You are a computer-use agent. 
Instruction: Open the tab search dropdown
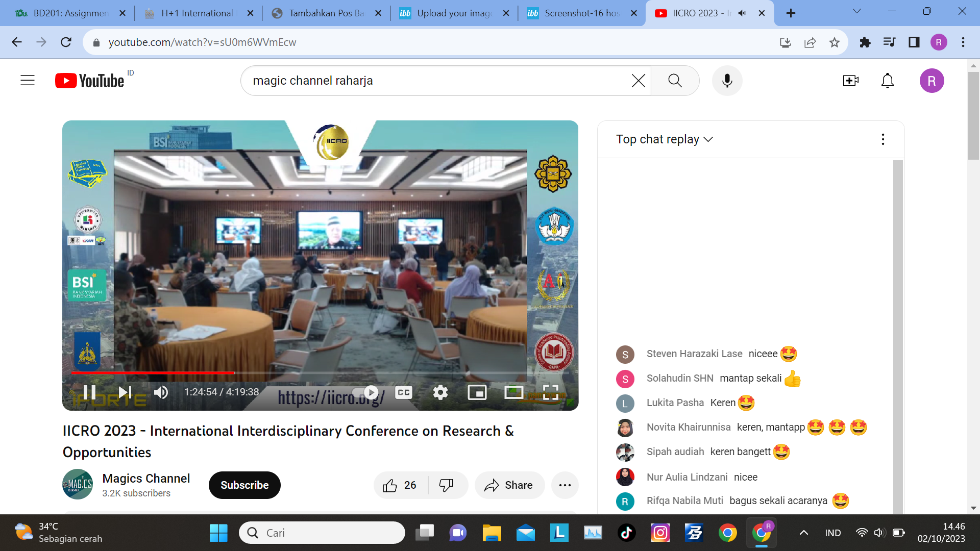click(857, 11)
